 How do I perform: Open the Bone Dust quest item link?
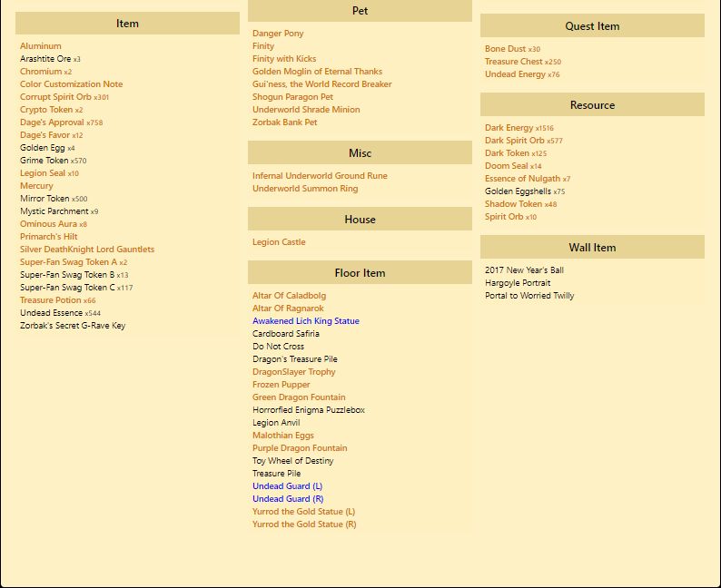point(506,49)
